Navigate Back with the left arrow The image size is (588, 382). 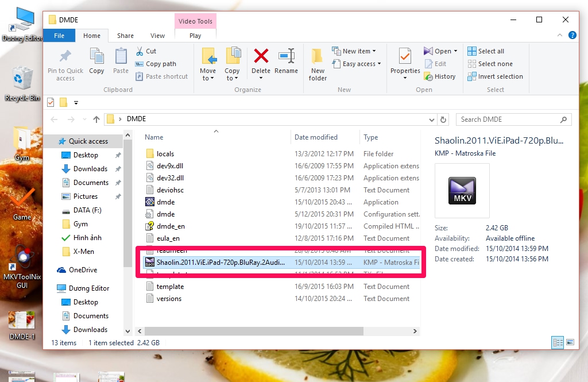click(54, 119)
